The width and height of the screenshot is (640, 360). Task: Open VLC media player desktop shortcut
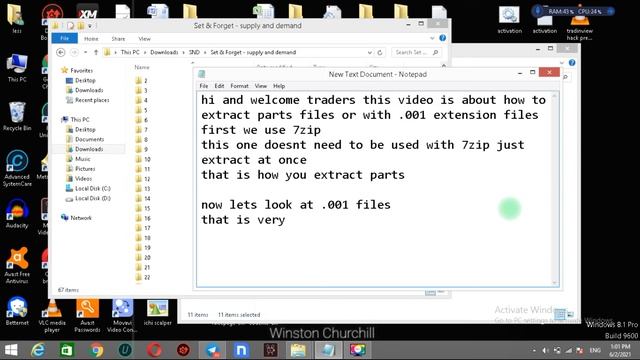(x=52, y=317)
